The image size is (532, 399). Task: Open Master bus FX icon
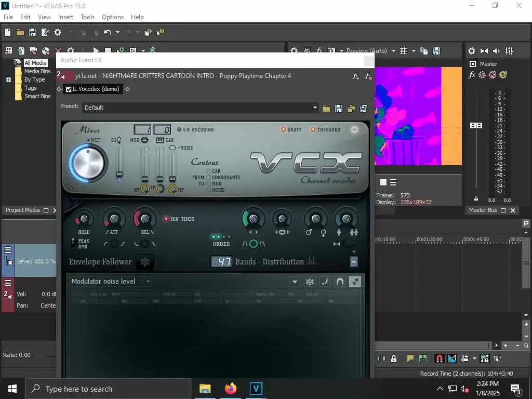(x=472, y=75)
